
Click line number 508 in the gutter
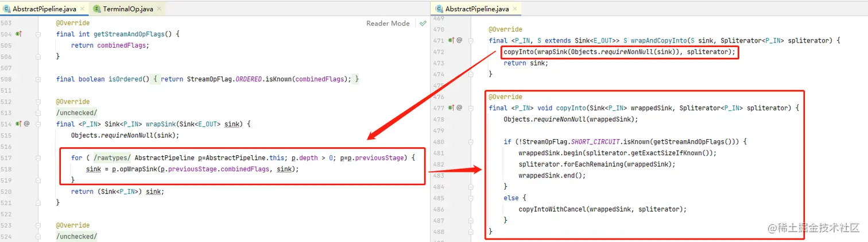coord(6,79)
